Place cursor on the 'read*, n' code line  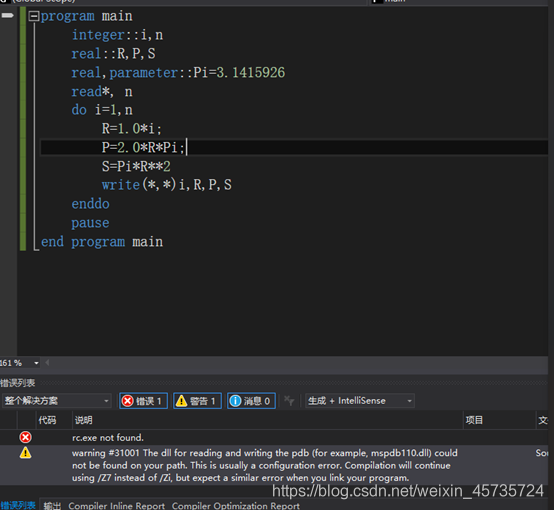point(102,92)
